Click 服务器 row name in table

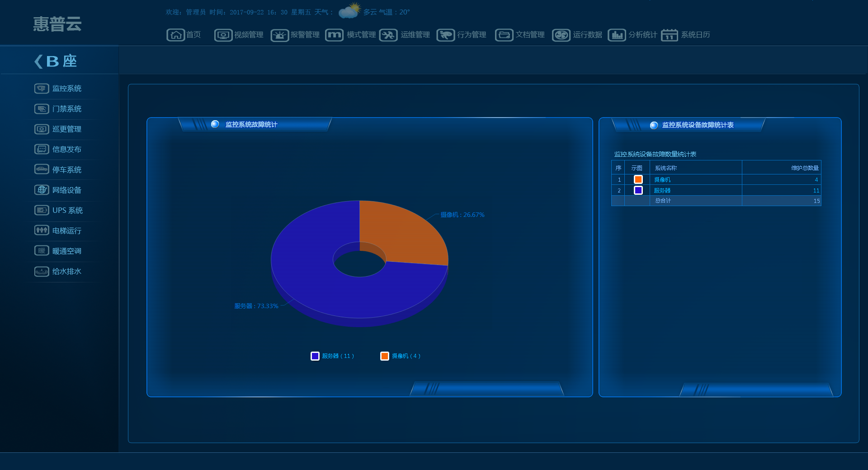click(662, 190)
